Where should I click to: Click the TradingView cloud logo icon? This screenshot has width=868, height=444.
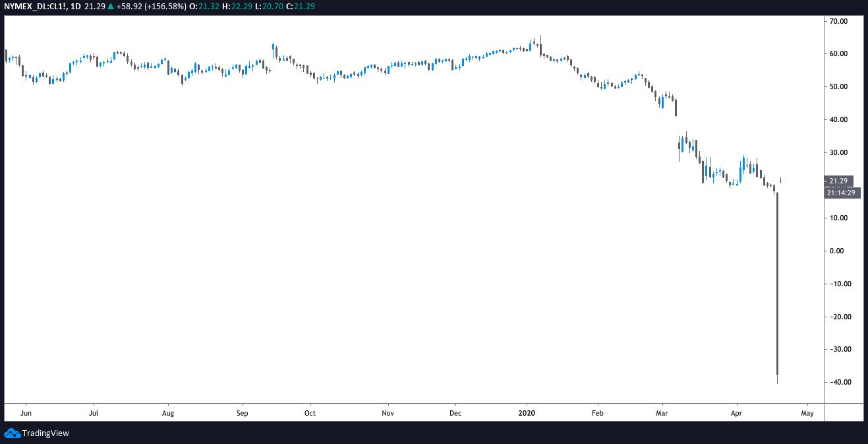(12, 433)
